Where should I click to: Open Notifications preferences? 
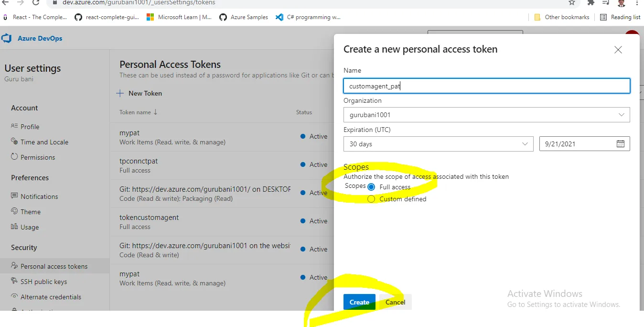coord(39,196)
